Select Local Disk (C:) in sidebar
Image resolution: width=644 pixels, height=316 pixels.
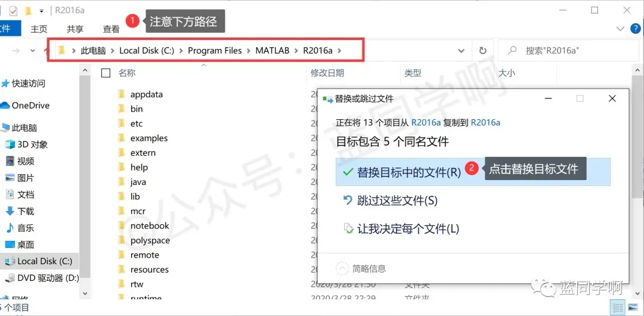pos(39,261)
